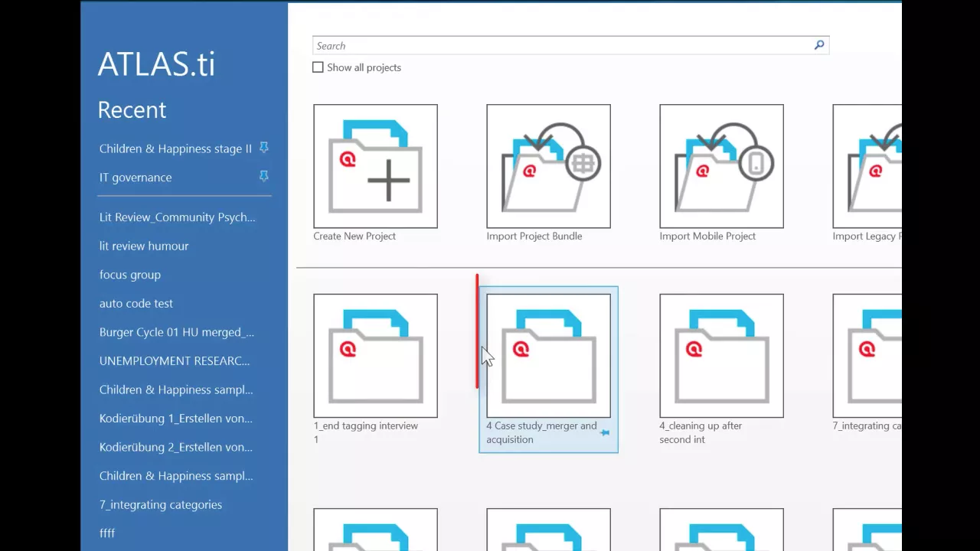Open recent project 'auto code test'

tap(136, 304)
